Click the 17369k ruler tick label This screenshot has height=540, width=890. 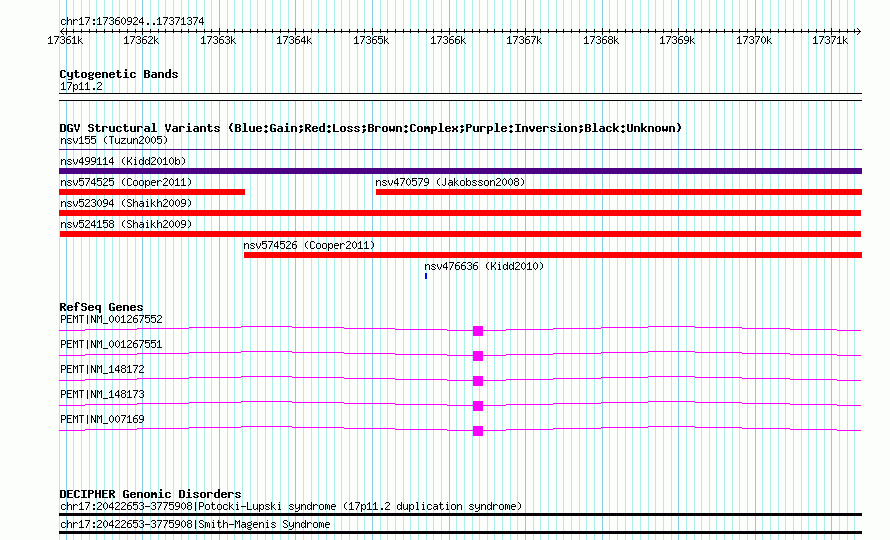coord(677,40)
